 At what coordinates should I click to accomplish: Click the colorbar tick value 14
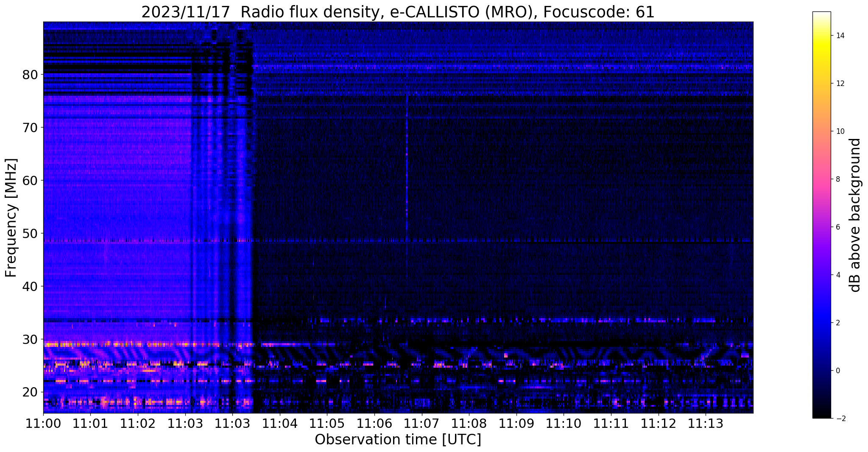[x=840, y=36]
